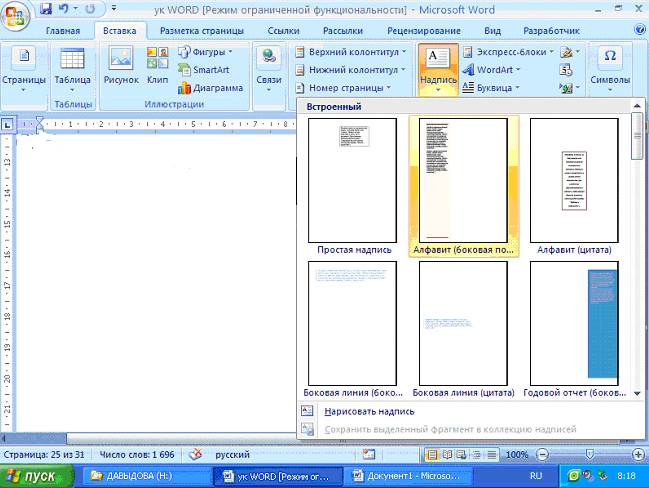Screen dimensions: 649x488
Task: Click the Рисунок (Picture) icon
Action: (x=121, y=65)
